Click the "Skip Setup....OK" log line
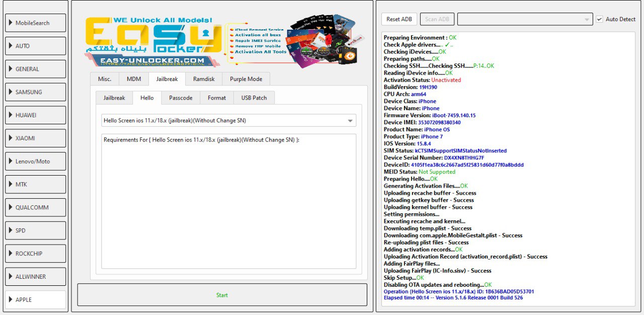This screenshot has height=315, width=644. click(x=404, y=277)
